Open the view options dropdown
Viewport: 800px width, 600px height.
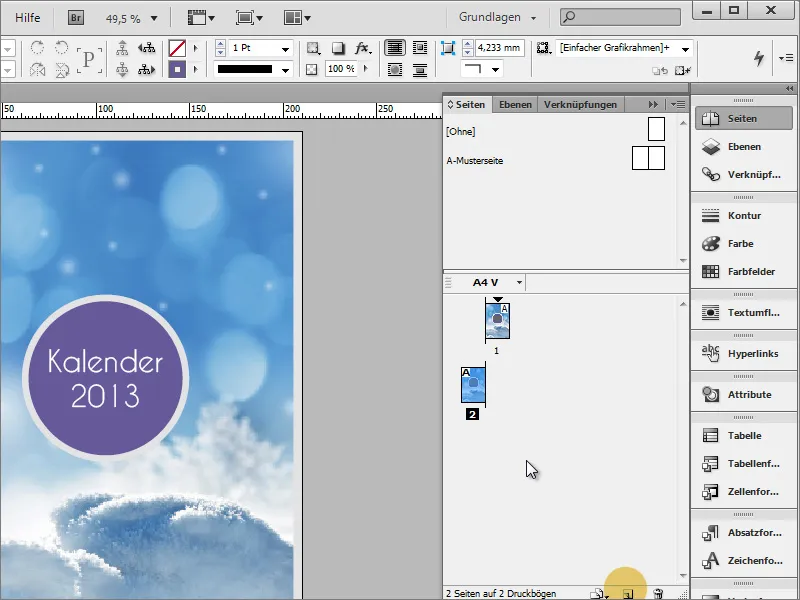pos(201,18)
